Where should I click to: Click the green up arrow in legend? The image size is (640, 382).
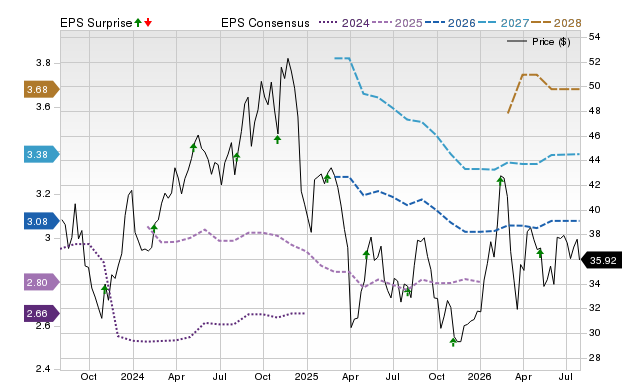click(x=138, y=22)
